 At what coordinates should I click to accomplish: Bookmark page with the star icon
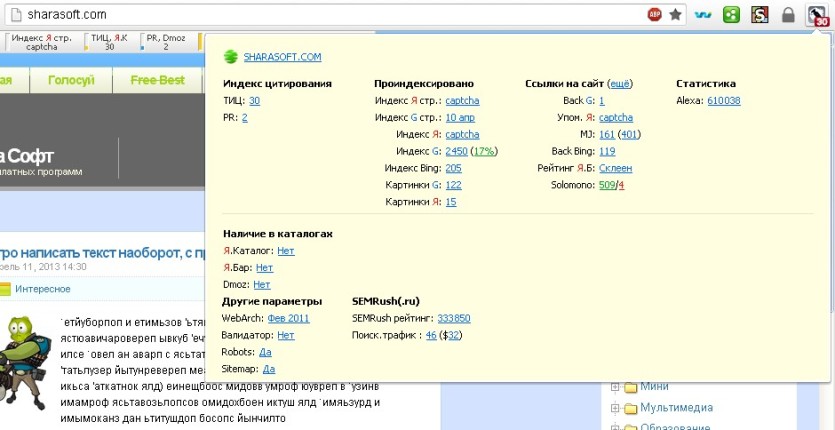[675, 15]
